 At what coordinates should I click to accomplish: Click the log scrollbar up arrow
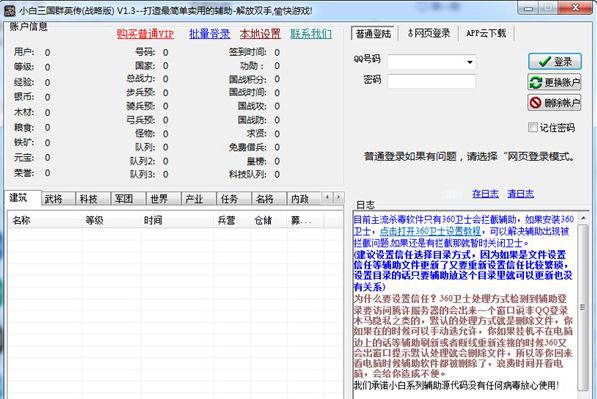(583, 219)
